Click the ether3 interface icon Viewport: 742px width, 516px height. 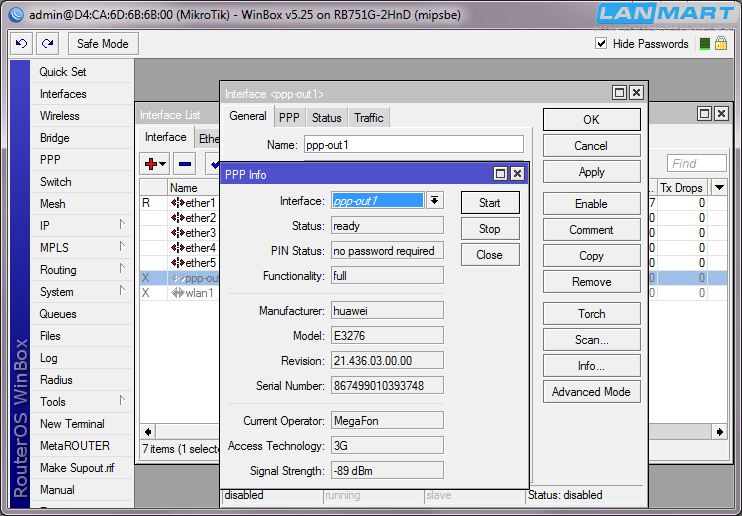click(x=178, y=233)
